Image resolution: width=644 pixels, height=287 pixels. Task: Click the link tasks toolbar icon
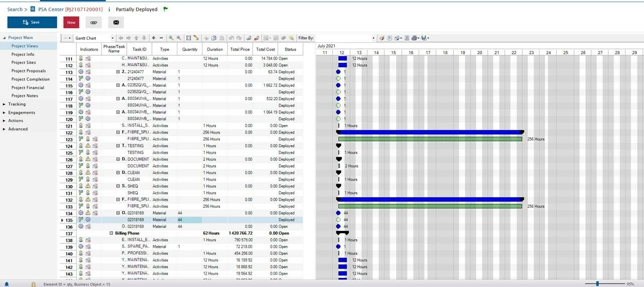[249, 38]
